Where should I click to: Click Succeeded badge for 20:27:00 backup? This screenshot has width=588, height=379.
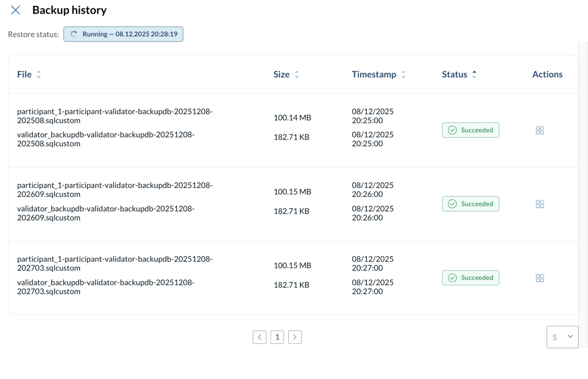click(470, 278)
